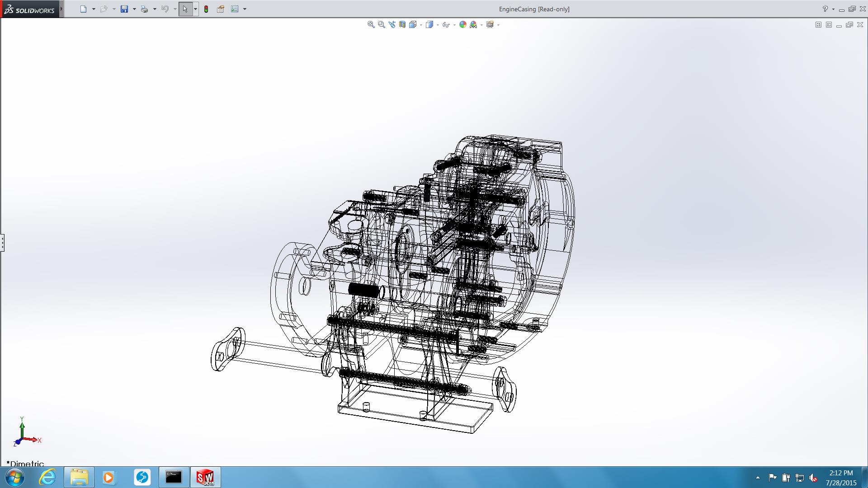Click the Windows Start button

14,477
